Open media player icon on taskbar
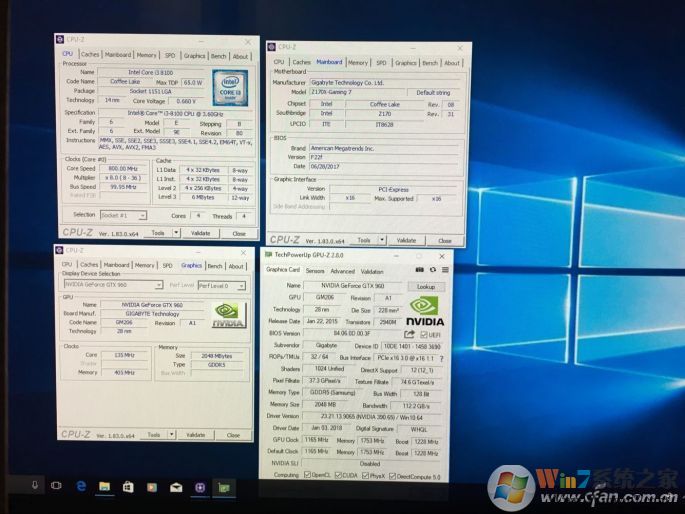 click(x=152, y=487)
